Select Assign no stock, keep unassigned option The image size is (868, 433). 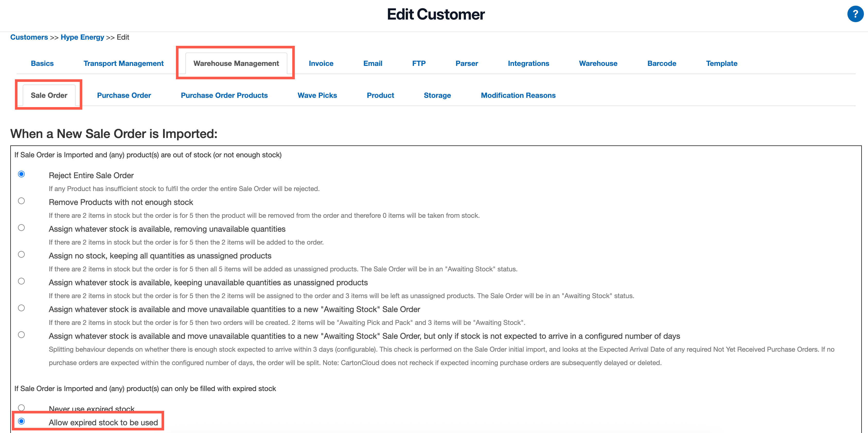21,254
